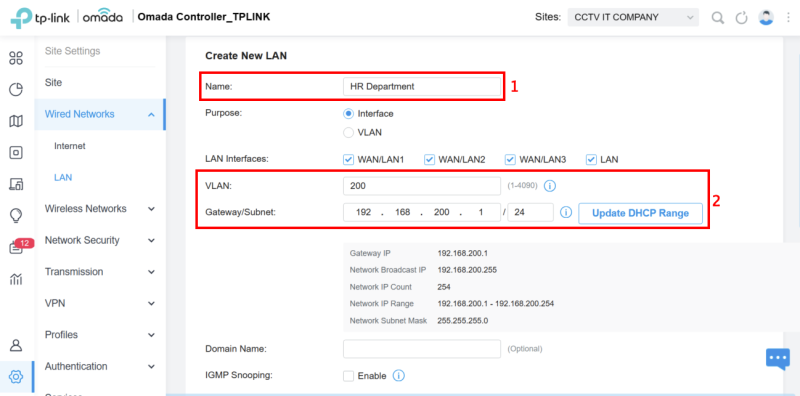Click the Site Settings heading
The image size is (800, 396).
72,51
